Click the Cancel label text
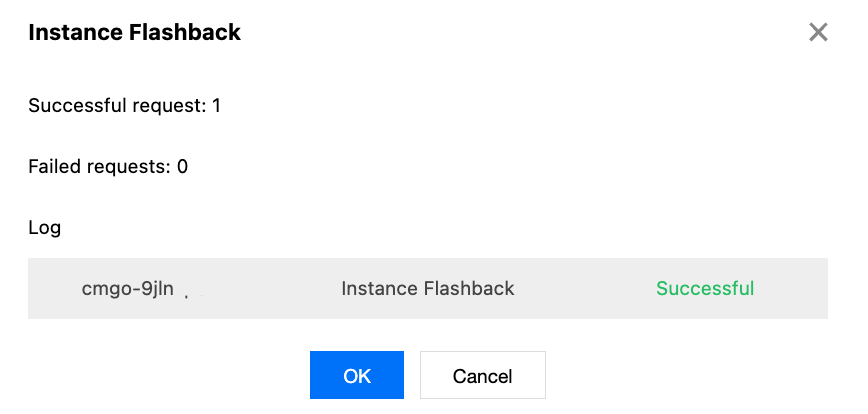 pos(483,376)
